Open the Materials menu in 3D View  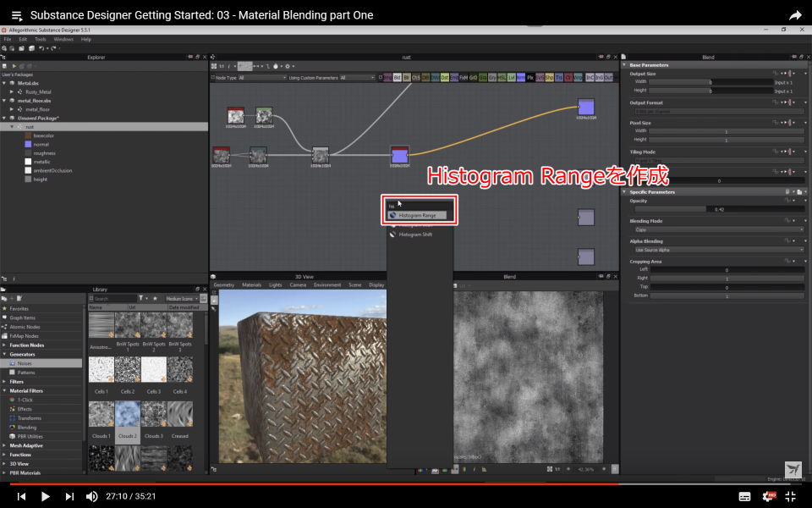click(x=252, y=285)
